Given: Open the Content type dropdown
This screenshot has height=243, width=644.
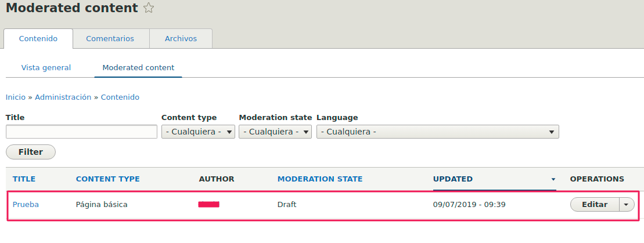Looking at the screenshot, I should (199, 132).
